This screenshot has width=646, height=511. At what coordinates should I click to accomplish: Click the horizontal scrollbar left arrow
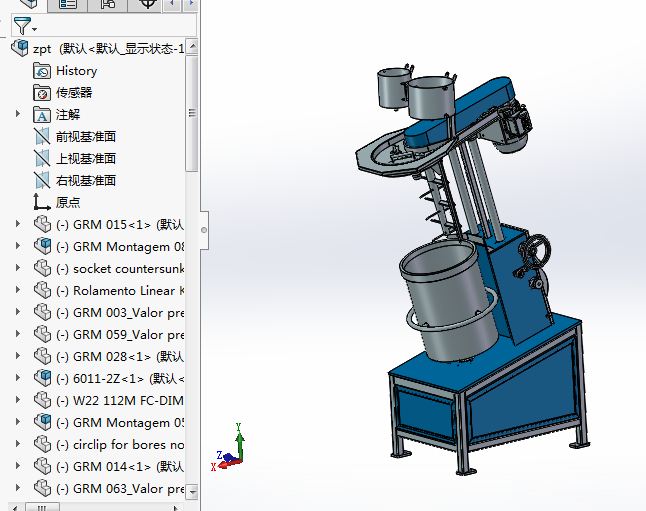click(15, 507)
